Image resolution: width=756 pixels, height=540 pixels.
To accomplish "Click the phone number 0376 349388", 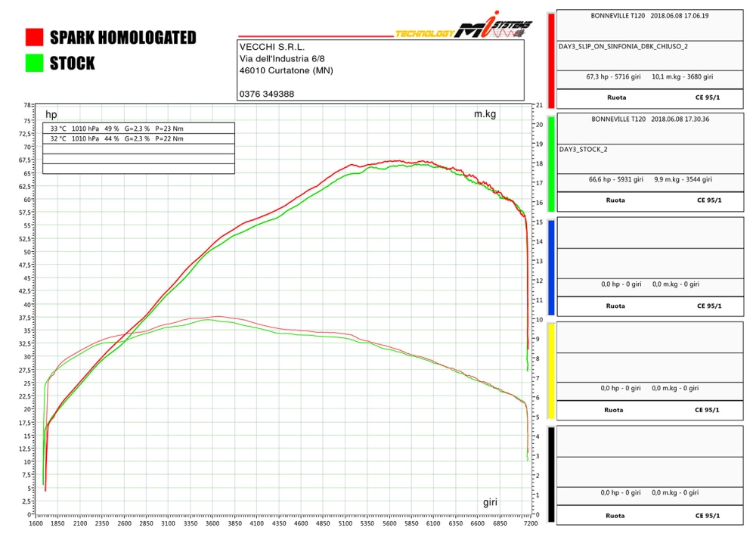I will coord(267,95).
